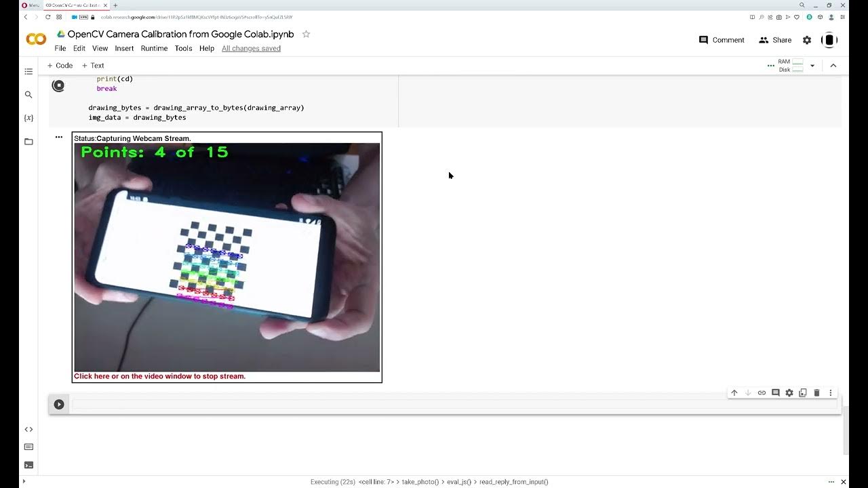The image size is (868, 488).
Task: Open the Help menu
Action: [x=207, y=49]
